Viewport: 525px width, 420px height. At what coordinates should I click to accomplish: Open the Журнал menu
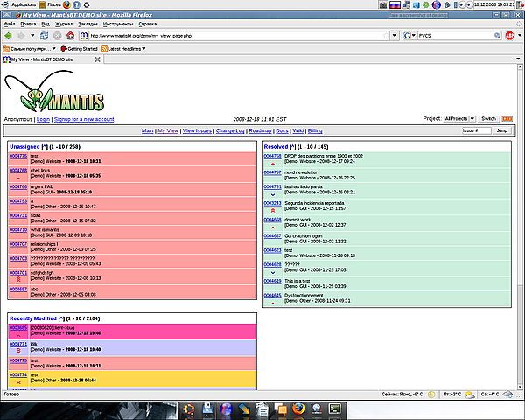click(64, 24)
